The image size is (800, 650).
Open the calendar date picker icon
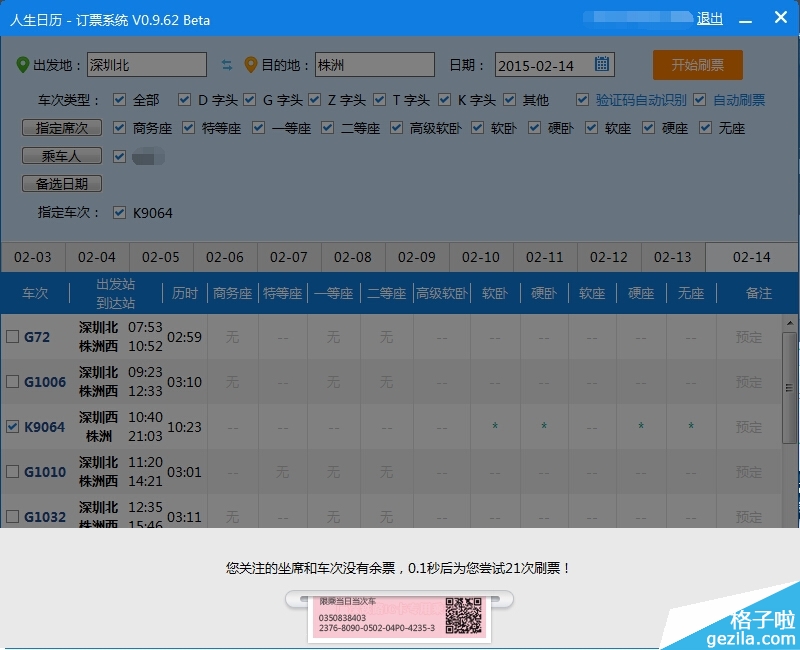(x=602, y=65)
